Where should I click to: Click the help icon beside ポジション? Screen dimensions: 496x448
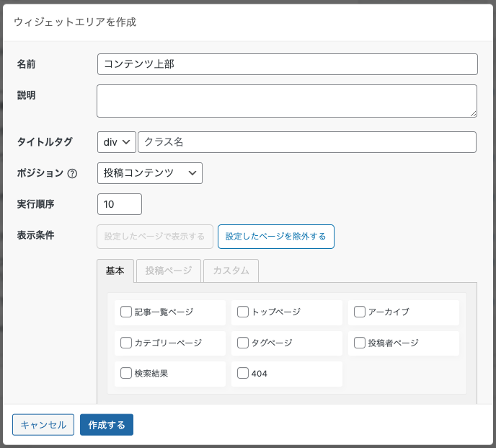click(72, 174)
